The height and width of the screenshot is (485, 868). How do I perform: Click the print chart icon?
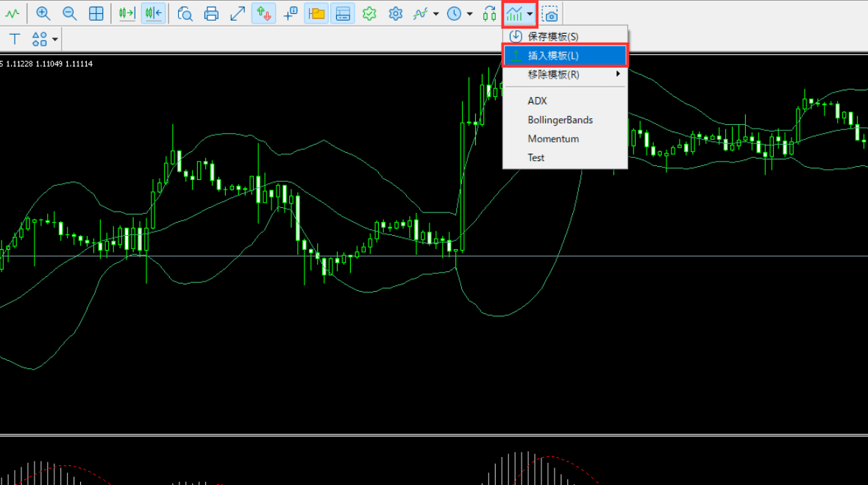click(211, 13)
